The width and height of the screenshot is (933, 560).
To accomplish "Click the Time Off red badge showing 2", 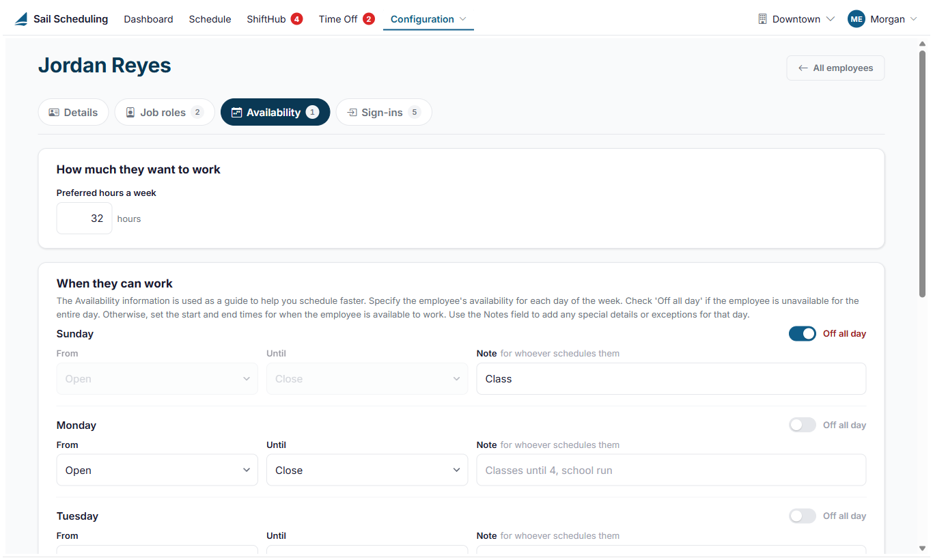I will (x=369, y=19).
